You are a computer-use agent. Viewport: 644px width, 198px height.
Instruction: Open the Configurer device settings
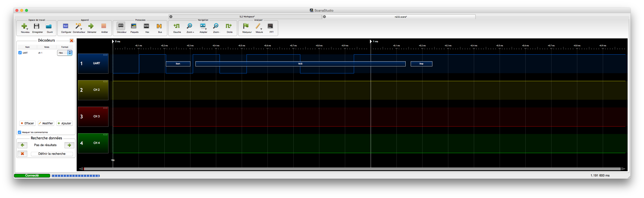[x=66, y=27]
